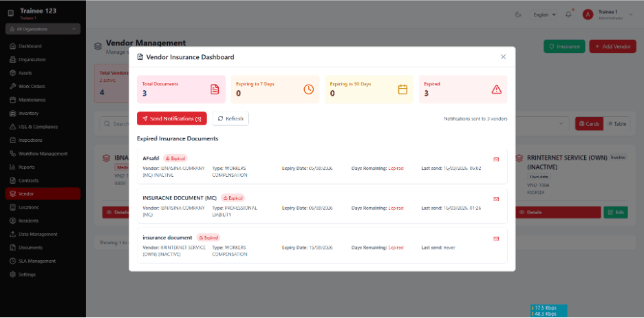This screenshot has width=644, height=318.
Task: Open Dashboard in the sidebar
Action: (x=43, y=46)
